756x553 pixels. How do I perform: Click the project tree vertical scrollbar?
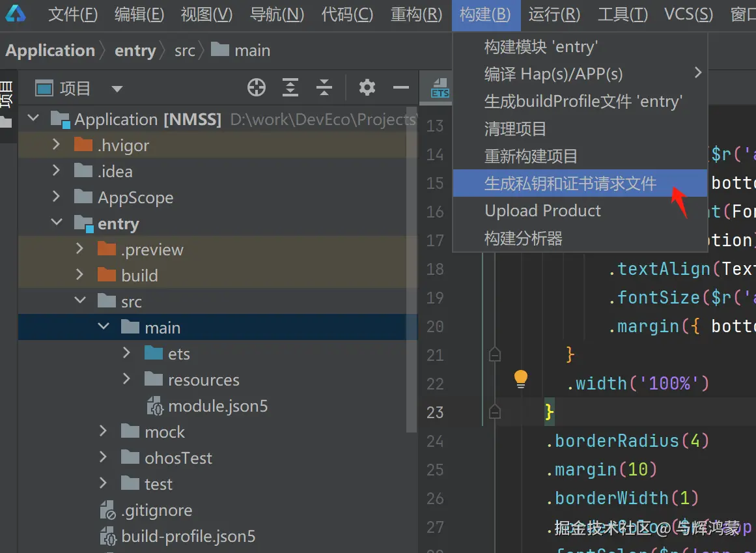click(x=412, y=270)
